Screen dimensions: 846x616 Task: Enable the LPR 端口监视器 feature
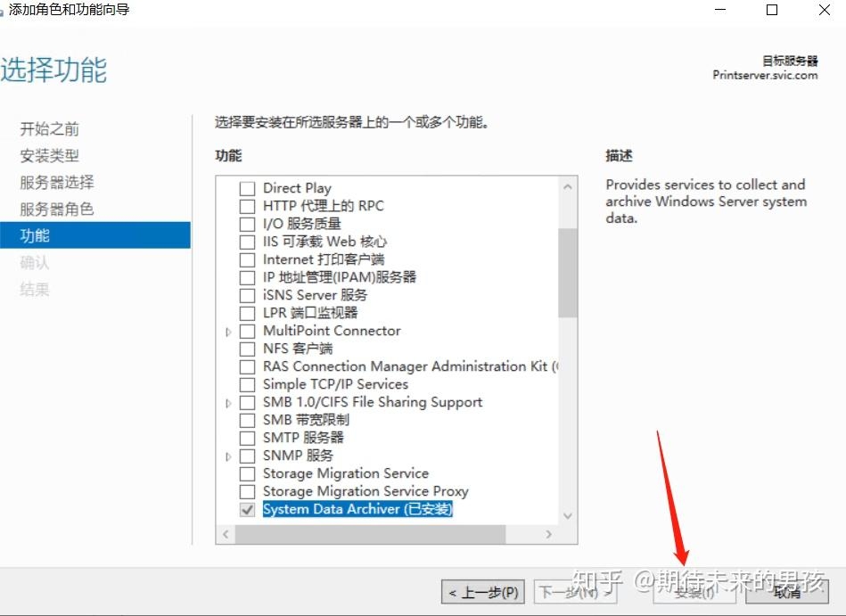pyautogui.click(x=247, y=313)
